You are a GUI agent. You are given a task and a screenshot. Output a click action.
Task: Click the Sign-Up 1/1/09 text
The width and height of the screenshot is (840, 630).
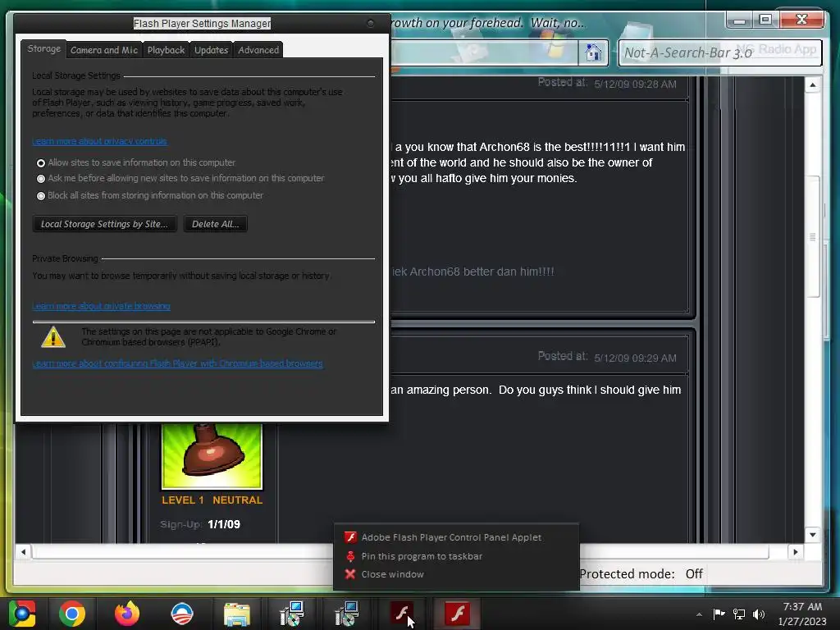(x=200, y=524)
